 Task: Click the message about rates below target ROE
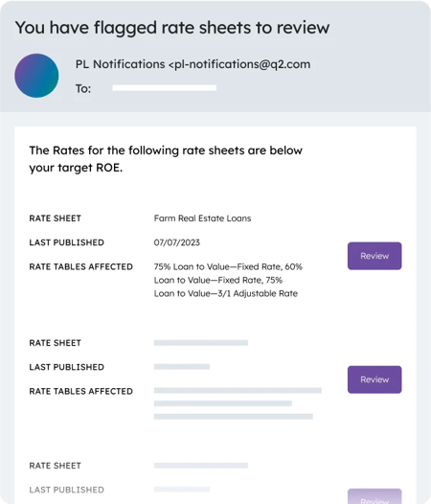pos(166,159)
